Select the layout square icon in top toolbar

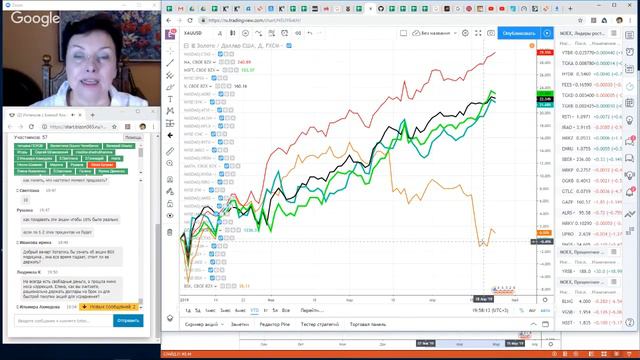tap(403, 33)
